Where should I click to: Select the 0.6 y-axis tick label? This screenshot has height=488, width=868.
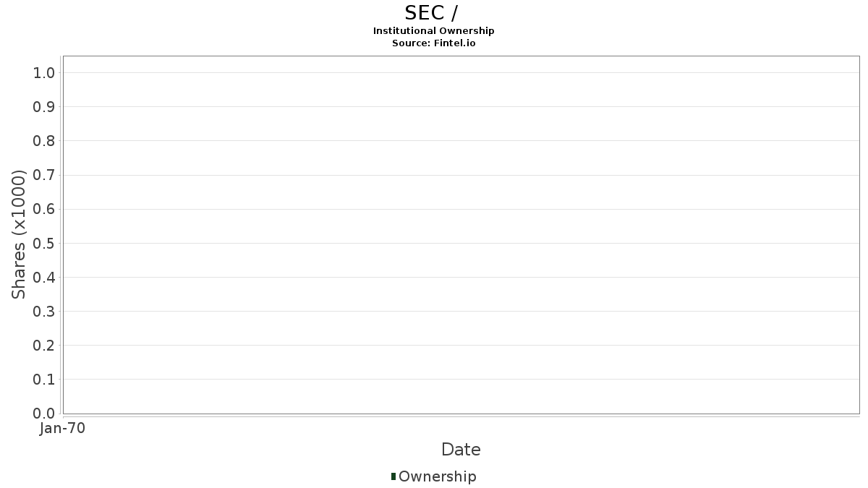tap(44, 209)
